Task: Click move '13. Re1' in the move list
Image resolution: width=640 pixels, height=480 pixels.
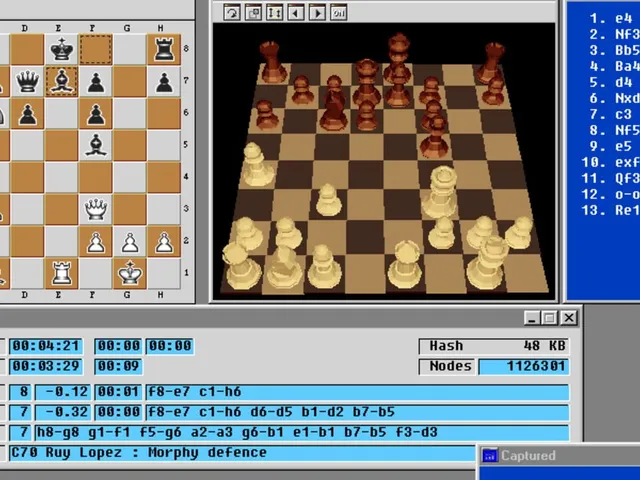Action: 611,210
